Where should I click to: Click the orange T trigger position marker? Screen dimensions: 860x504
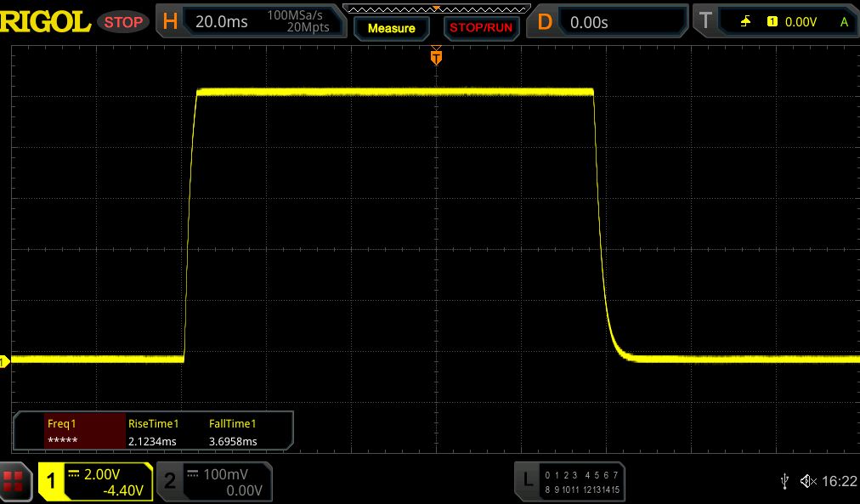(x=436, y=57)
